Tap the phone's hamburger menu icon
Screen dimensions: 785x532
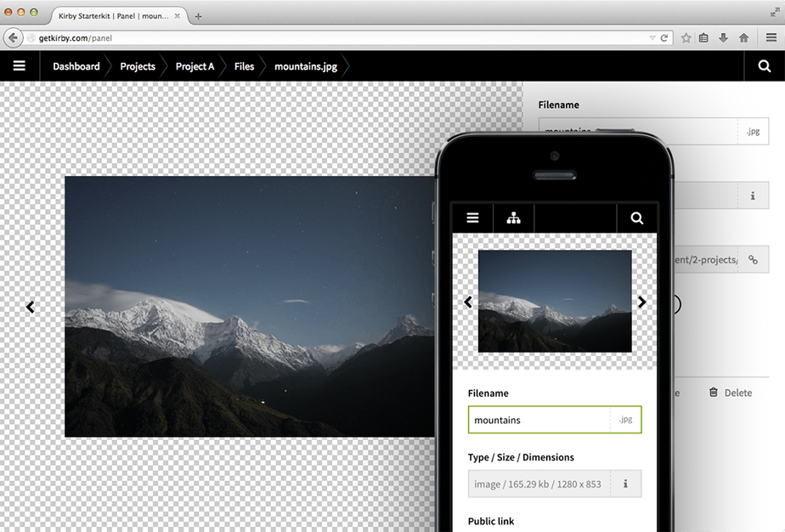pos(473,218)
